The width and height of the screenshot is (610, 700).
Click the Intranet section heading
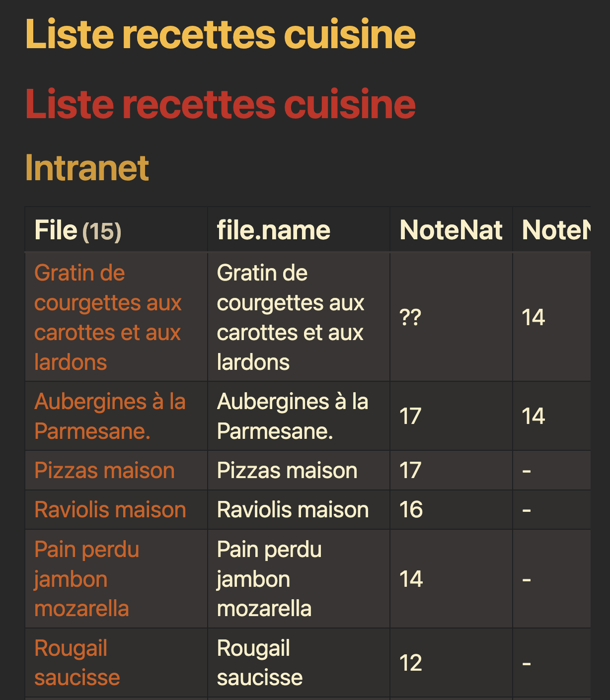87,168
